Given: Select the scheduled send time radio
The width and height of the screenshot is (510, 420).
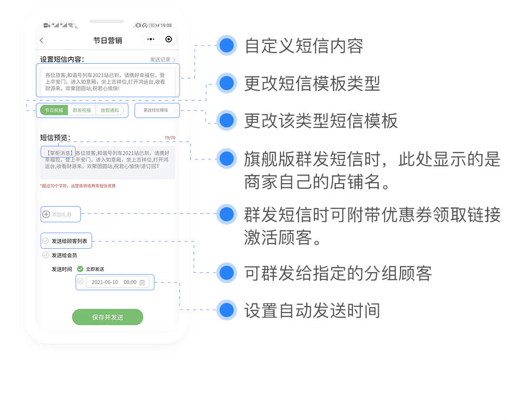Looking at the screenshot, I should pos(80,281).
